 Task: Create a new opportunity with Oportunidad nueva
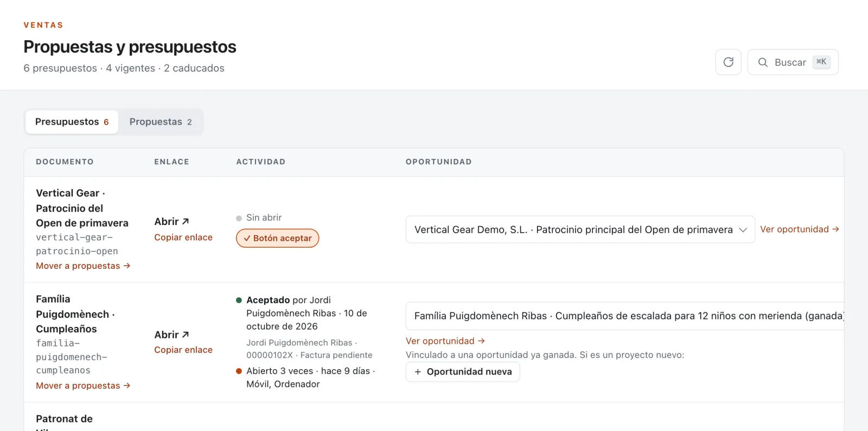tap(463, 372)
